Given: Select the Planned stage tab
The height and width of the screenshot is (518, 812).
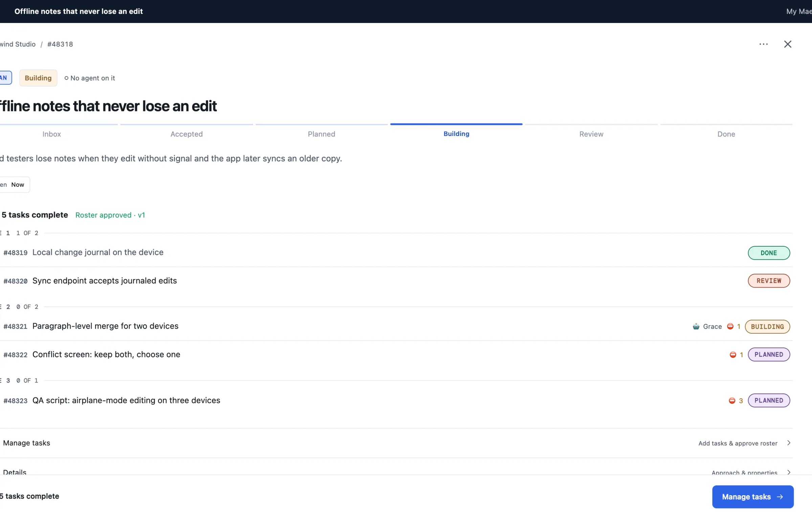Looking at the screenshot, I should (321, 134).
